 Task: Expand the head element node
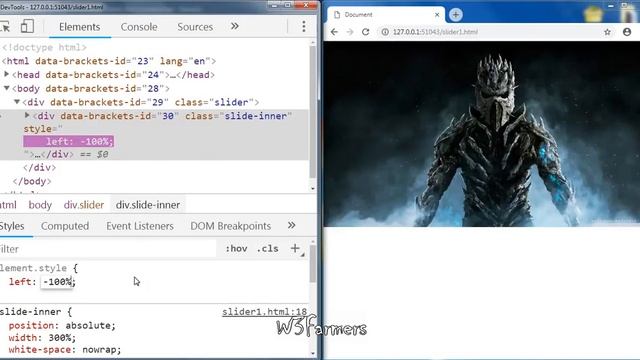coord(6,74)
